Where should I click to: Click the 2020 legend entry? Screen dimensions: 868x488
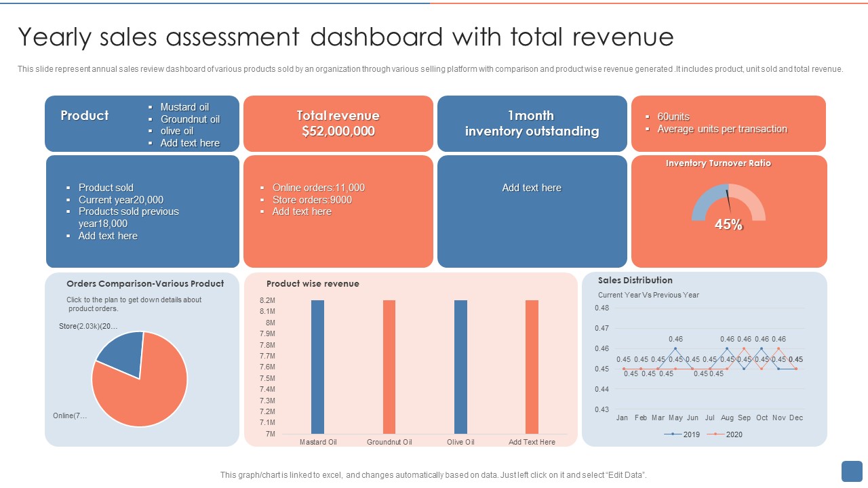(725, 434)
